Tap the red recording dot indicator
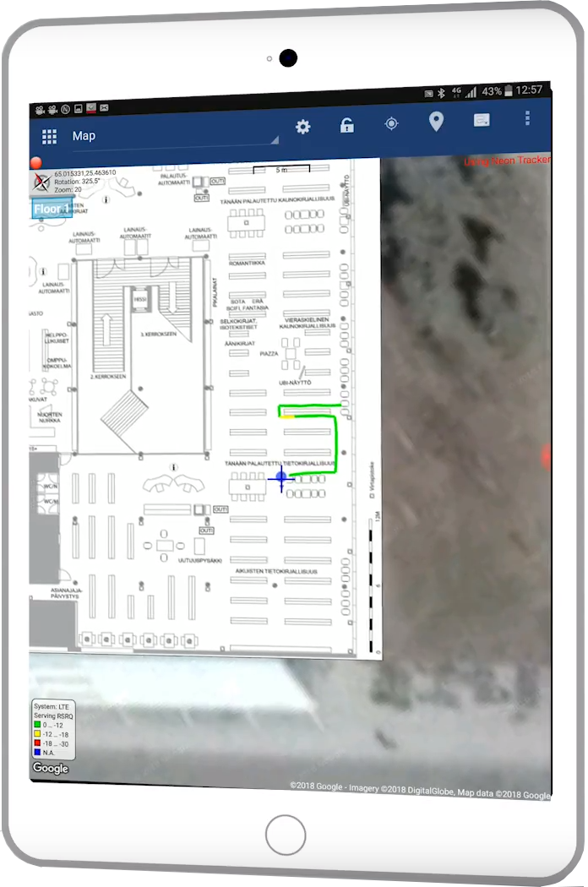 35,163
